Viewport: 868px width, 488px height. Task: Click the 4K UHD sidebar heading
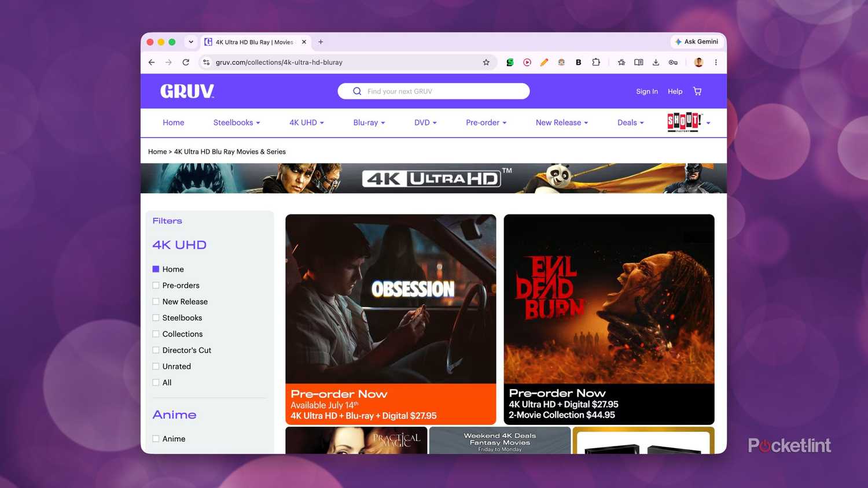coord(179,245)
